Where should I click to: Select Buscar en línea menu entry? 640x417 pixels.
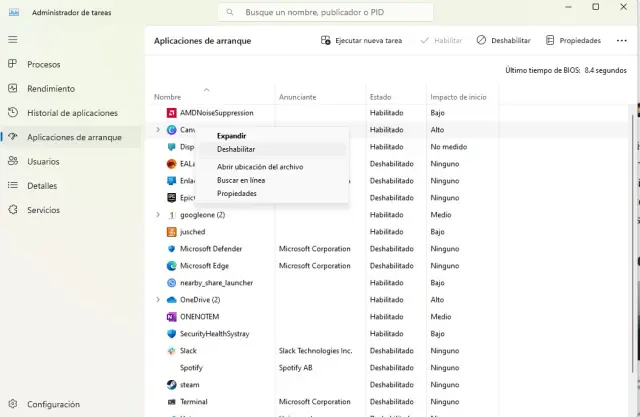[241, 180]
